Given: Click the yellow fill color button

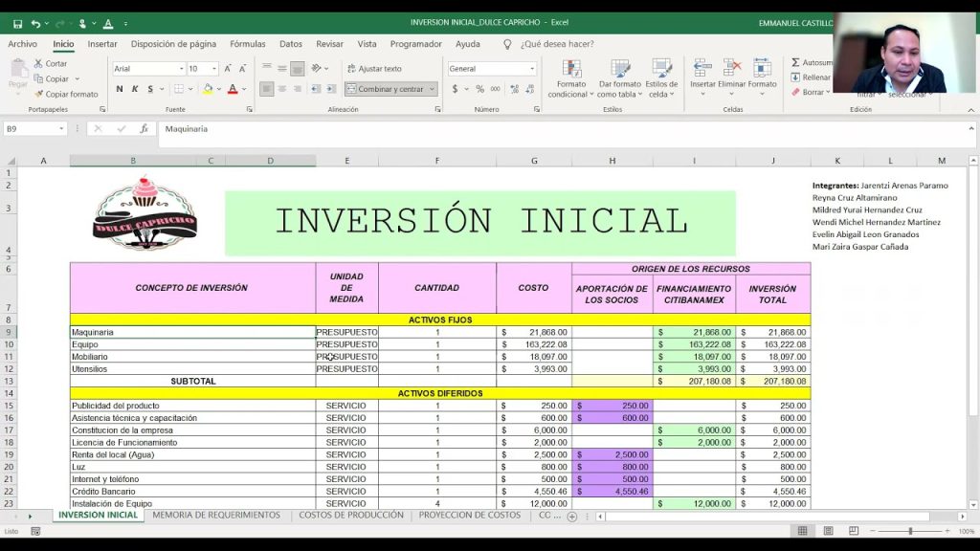Looking at the screenshot, I should pyautogui.click(x=208, y=89).
